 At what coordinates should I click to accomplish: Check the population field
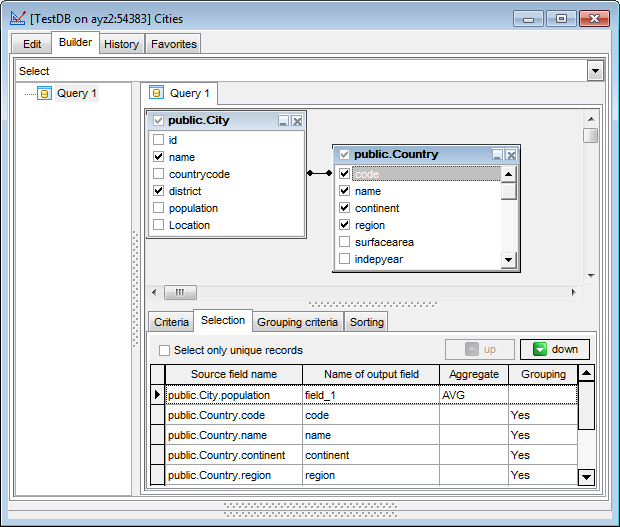(x=158, y=208)
